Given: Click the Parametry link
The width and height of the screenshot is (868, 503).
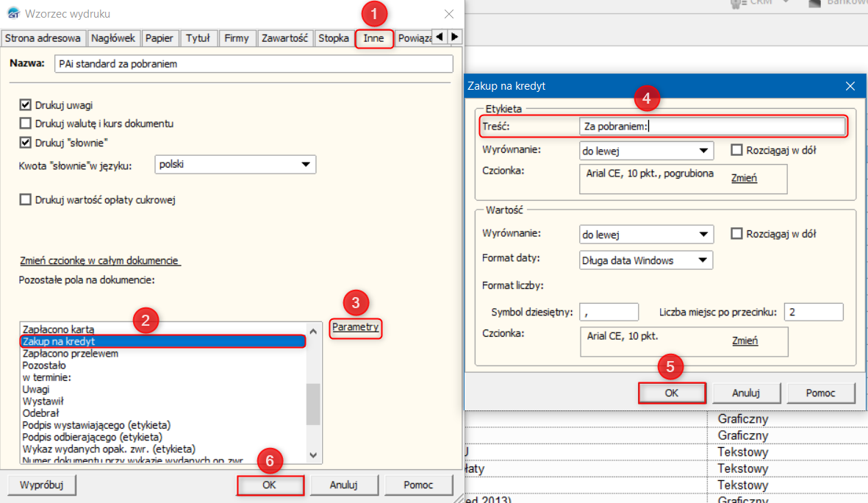Looking at the screenshot, I should click(x=356, y=327).
